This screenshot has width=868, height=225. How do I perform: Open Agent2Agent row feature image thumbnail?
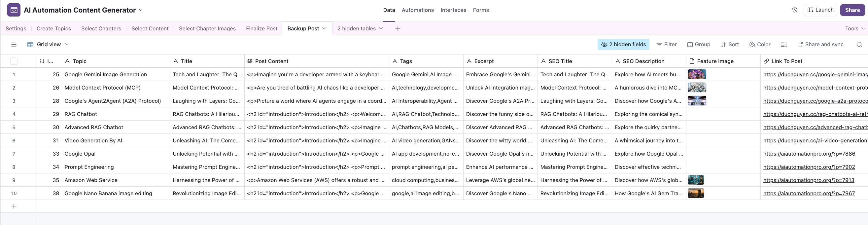[x=697, y=101]
